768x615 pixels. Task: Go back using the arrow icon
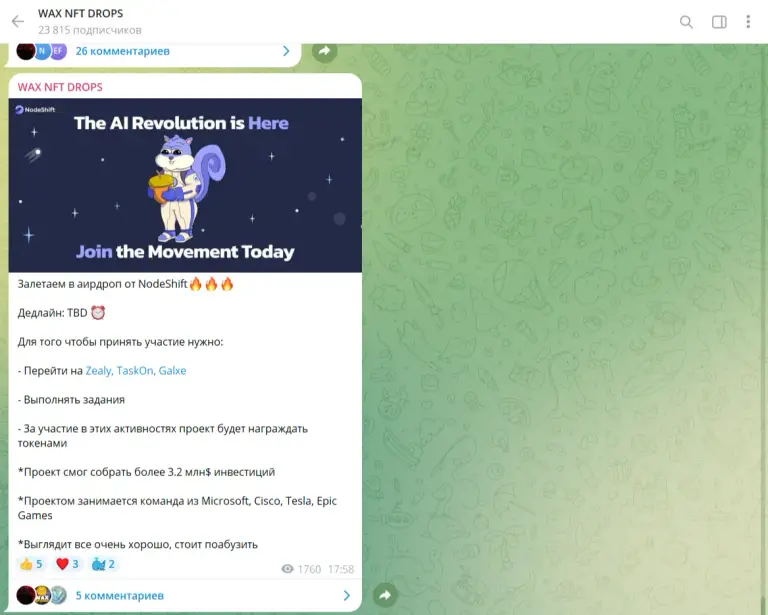pyautogui.click(x=18, y=22)
